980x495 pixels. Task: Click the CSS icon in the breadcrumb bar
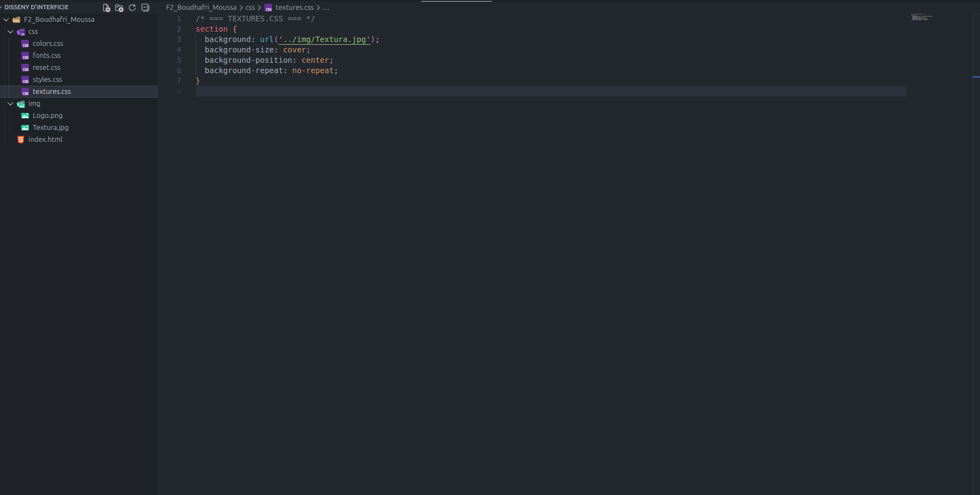tap(268, 8)
